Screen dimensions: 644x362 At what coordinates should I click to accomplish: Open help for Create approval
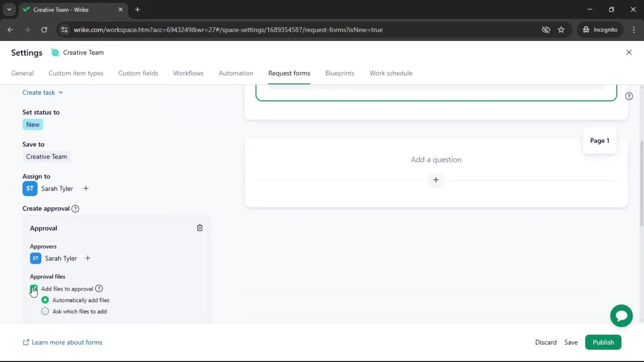(75, 209)
